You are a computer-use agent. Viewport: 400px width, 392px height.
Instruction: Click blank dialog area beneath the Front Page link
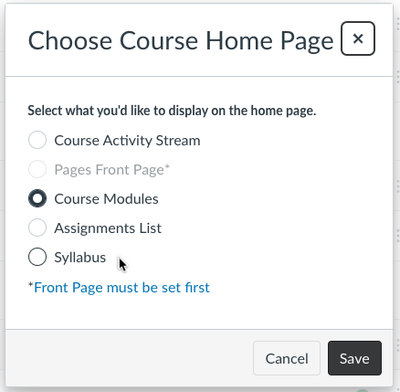pyautogui.click(x=199, y=312)
